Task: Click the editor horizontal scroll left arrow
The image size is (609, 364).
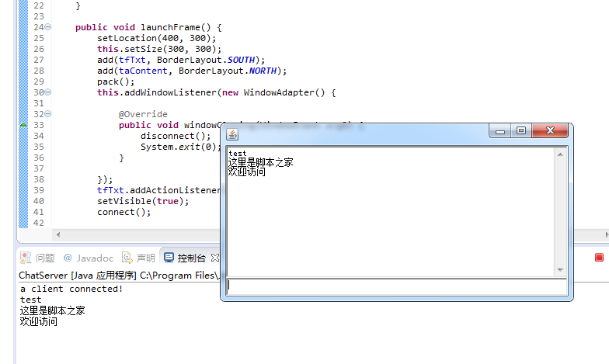Action: coord(58,234)
